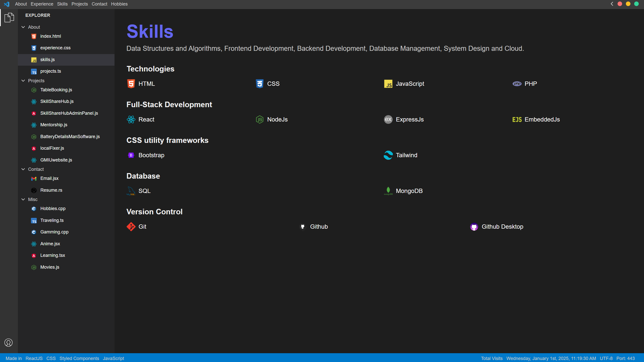Click the PHP skill icon

click(x=517, y=84)
